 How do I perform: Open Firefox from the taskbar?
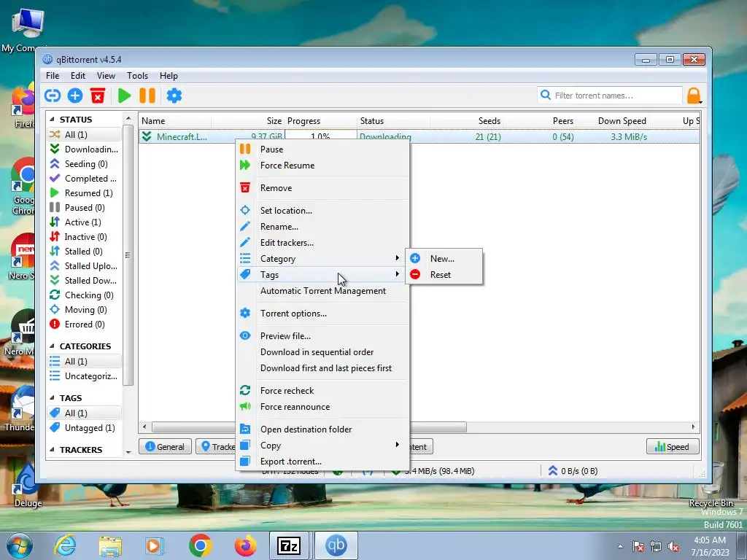coord(245,545)
